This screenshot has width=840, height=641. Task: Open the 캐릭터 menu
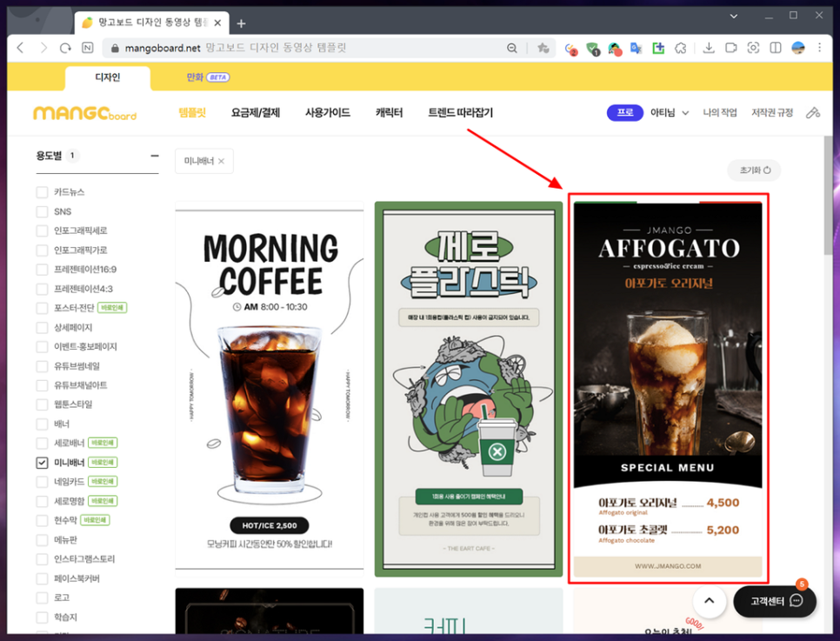point(389,112)
